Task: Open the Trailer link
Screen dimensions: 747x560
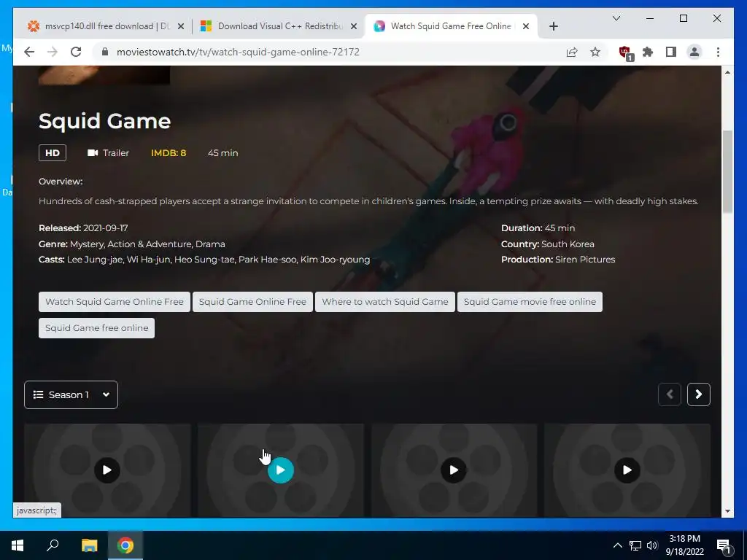Action: pyautogui.click(x=108, y=153)
